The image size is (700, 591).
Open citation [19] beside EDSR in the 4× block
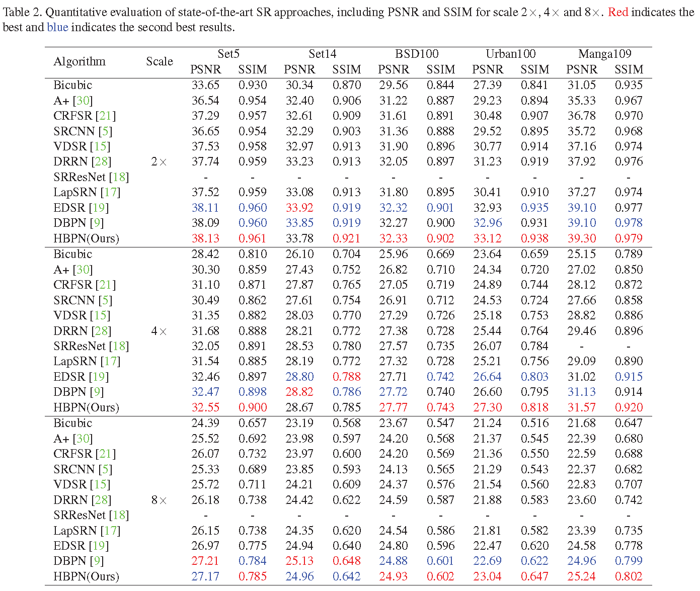[99, 377]
